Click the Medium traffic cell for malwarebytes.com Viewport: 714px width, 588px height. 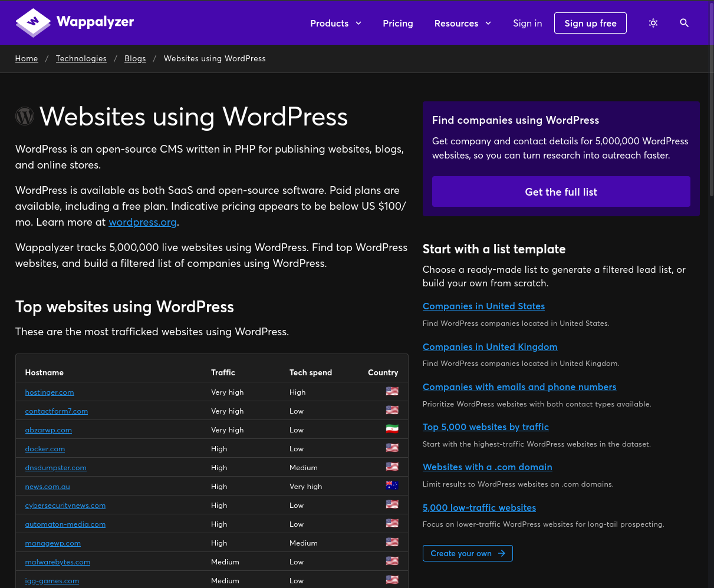coord(225,561)
